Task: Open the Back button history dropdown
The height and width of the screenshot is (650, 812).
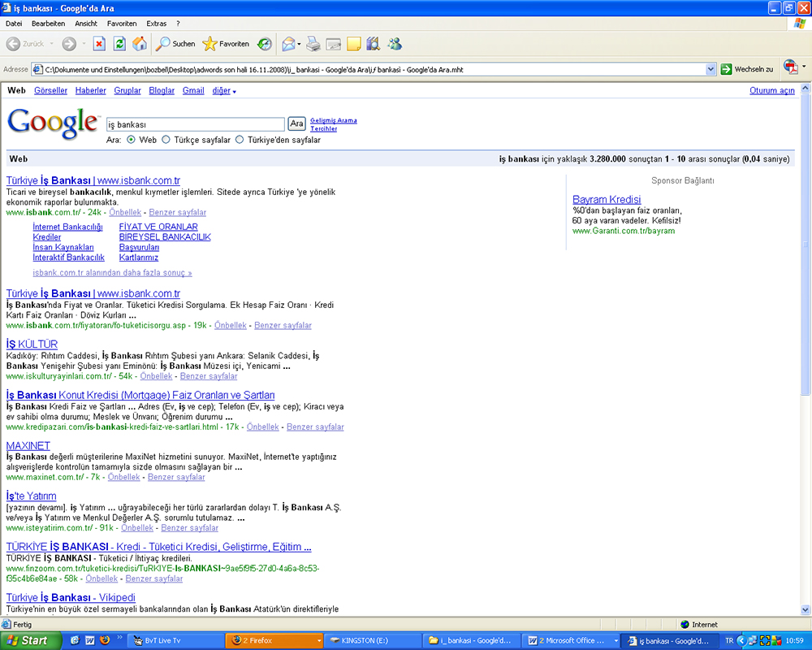Action: click(52, 44)
